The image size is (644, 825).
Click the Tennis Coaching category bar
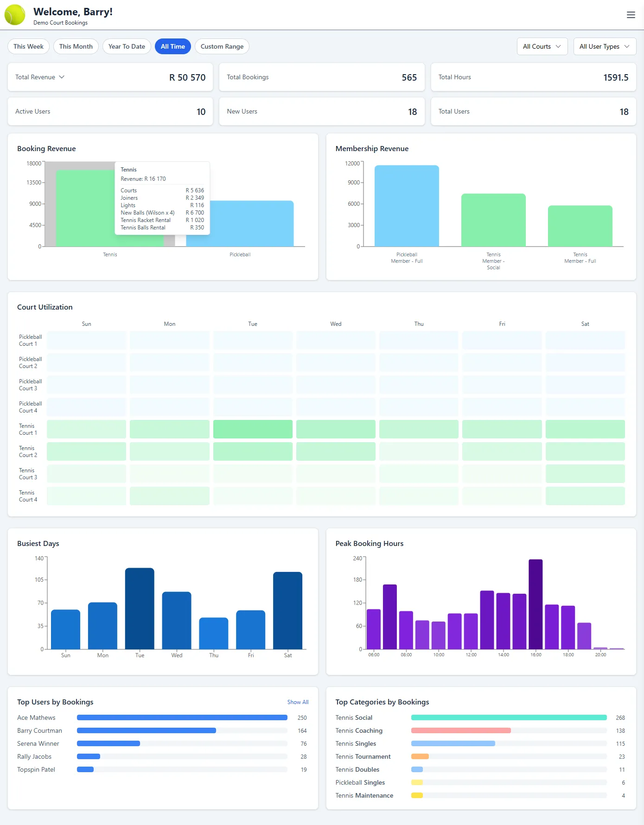pos(509,730)
